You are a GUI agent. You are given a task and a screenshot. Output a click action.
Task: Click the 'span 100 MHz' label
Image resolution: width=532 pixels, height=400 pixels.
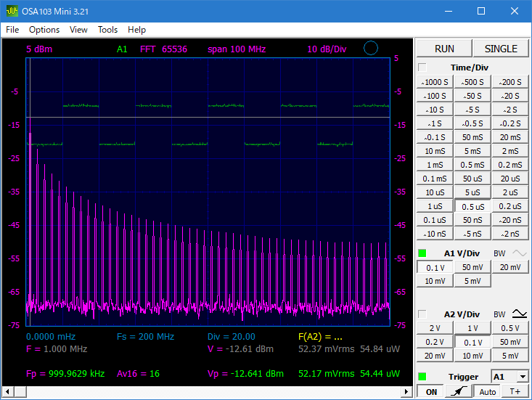[237, 49]
